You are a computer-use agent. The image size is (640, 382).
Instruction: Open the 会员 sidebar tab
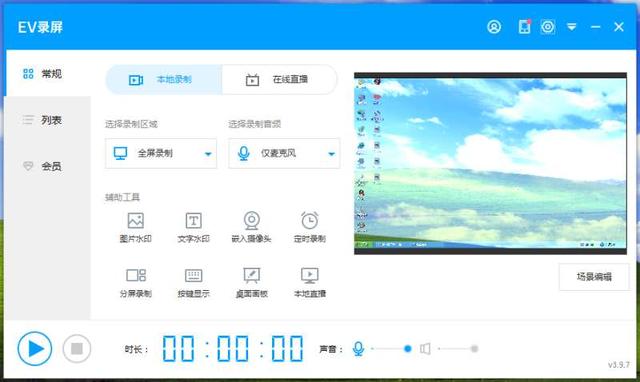coord(47,166)
